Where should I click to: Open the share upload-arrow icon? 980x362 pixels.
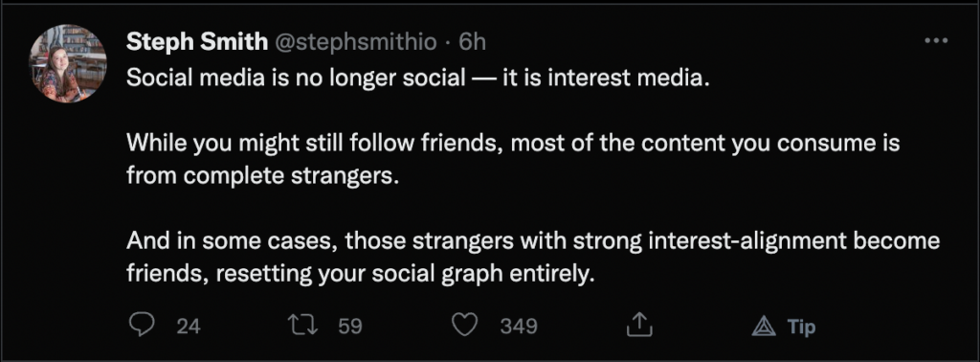coord(639,325)
